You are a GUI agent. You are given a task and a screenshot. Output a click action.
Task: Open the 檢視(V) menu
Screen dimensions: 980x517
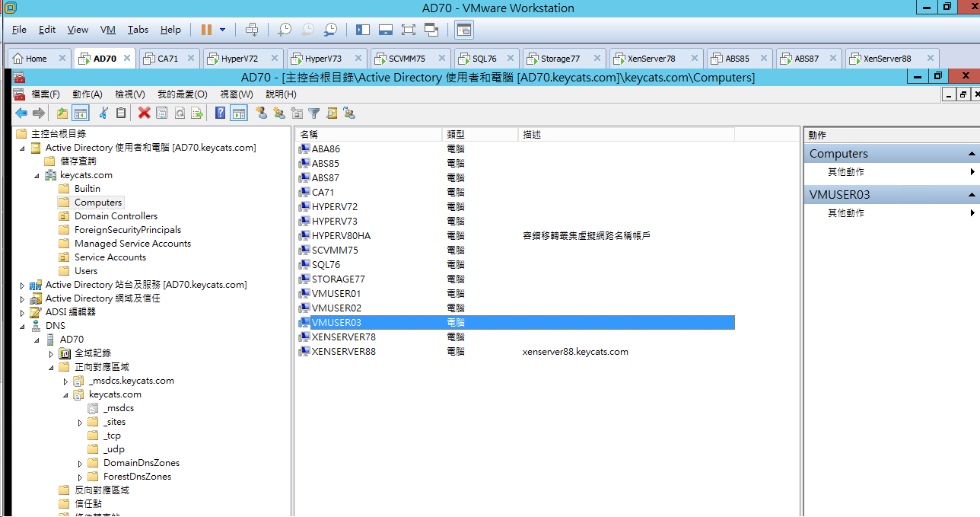(130, 94)
